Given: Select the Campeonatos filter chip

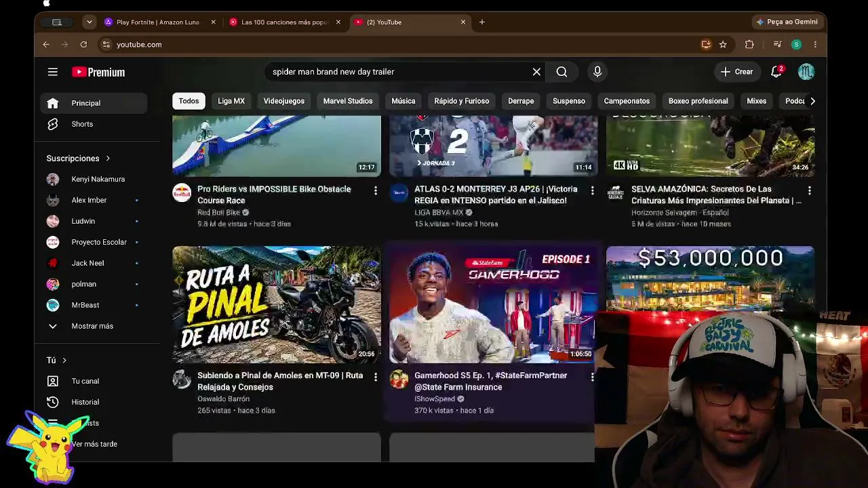Looking at the screenshot, I should click(x=627, y=101).
